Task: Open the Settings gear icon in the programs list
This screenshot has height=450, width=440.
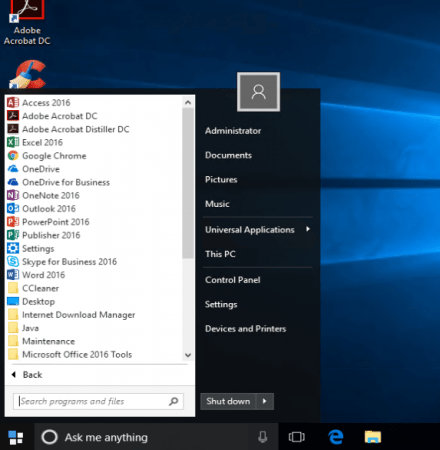Action: tap(13, 248)
